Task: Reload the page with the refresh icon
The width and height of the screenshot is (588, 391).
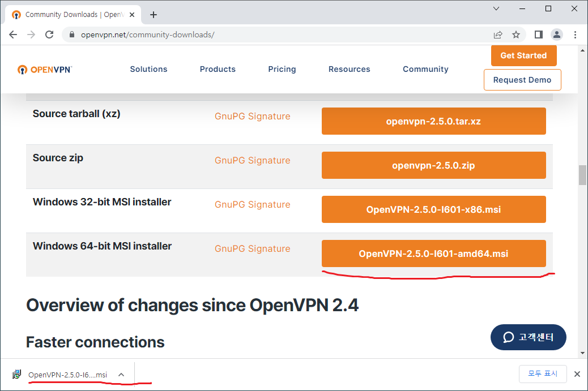Action: (49, 35)
